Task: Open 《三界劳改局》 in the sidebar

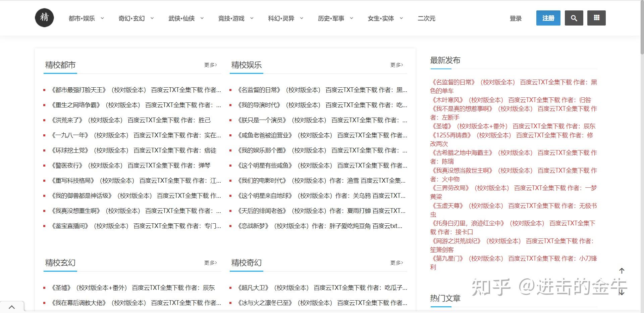Action: [x=514, y=192]
